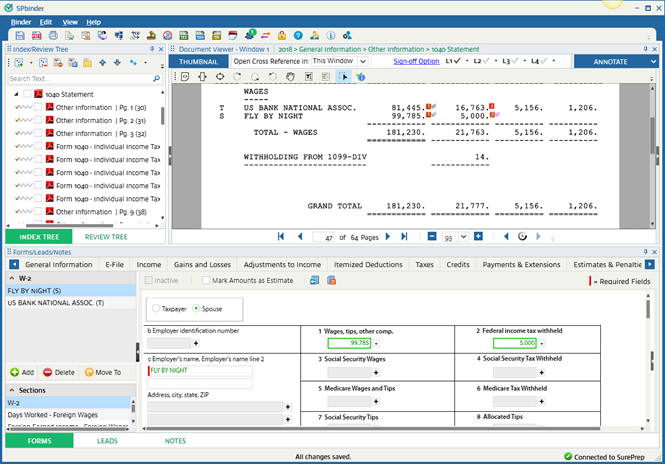Click the Employer's name field 'FLY BY NIGHT'
Image resolution: width=665 pixels, height=464 pixels.
coord(199,369)
